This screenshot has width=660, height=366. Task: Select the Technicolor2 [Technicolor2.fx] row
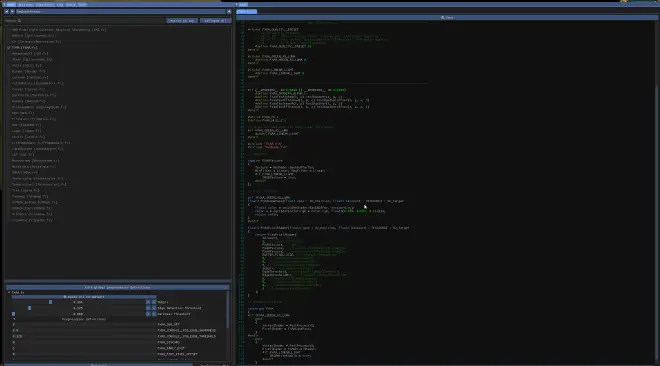pyautogui.click(x=39, y=184)
